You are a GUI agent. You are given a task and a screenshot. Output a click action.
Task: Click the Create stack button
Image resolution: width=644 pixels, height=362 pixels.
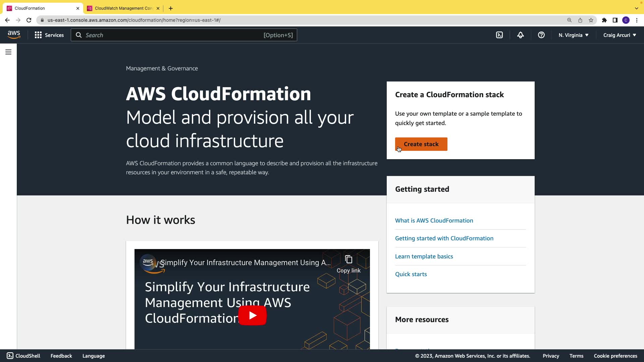(x=421, y=144)
